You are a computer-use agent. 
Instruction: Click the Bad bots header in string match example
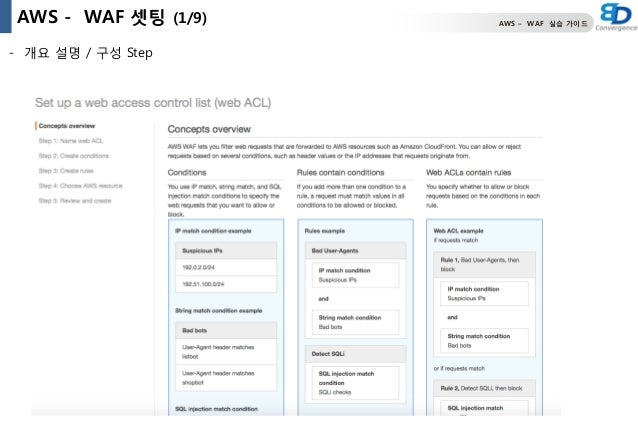[226, 330]
